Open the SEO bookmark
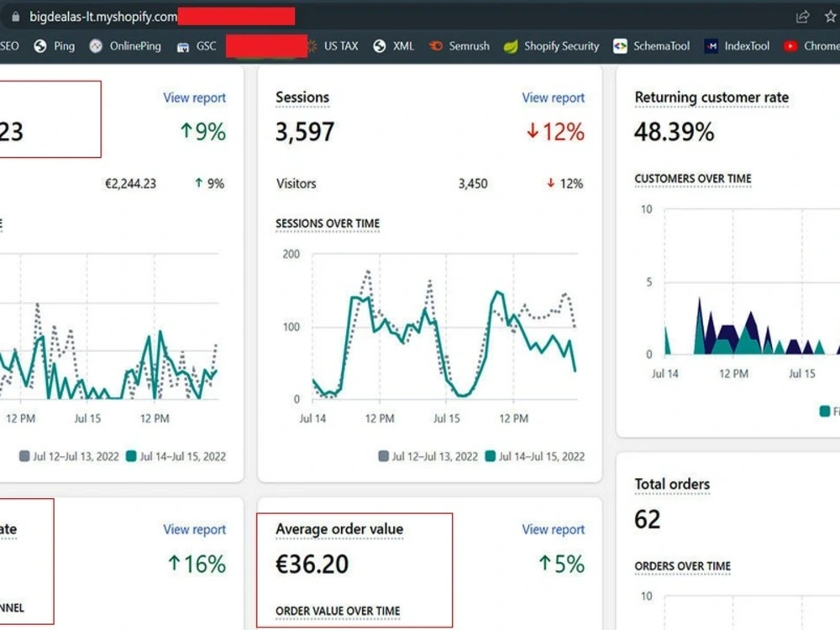 click(x=9, y=46)
